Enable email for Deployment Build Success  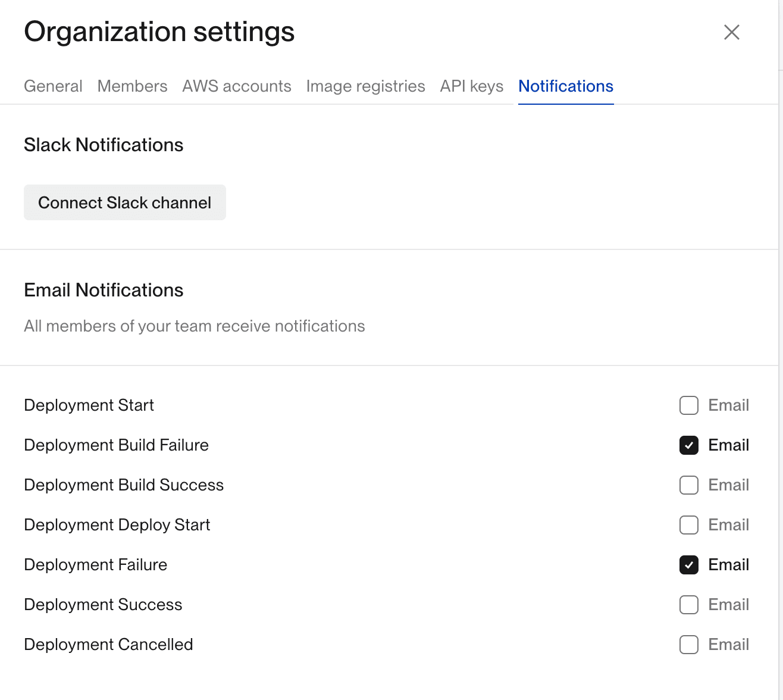(x=689, y=485)
